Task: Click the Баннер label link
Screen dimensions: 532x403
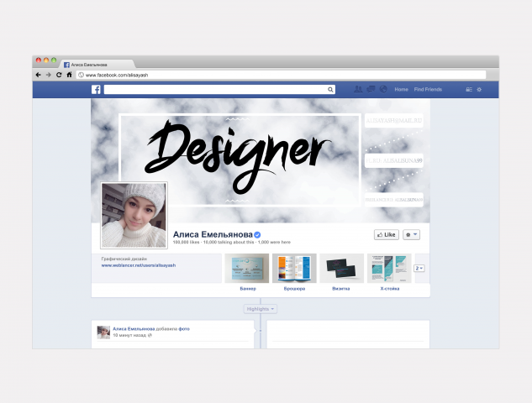Action: coord(248,289)
